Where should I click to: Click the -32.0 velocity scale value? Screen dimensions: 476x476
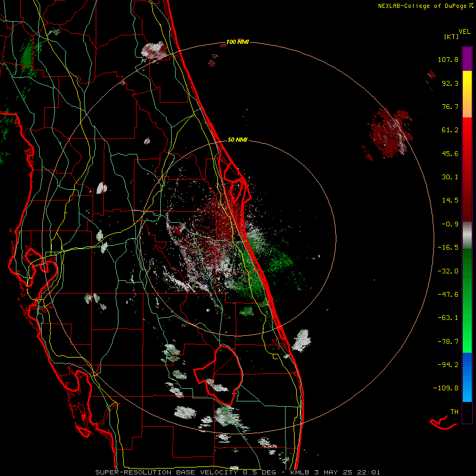(448, 271)
